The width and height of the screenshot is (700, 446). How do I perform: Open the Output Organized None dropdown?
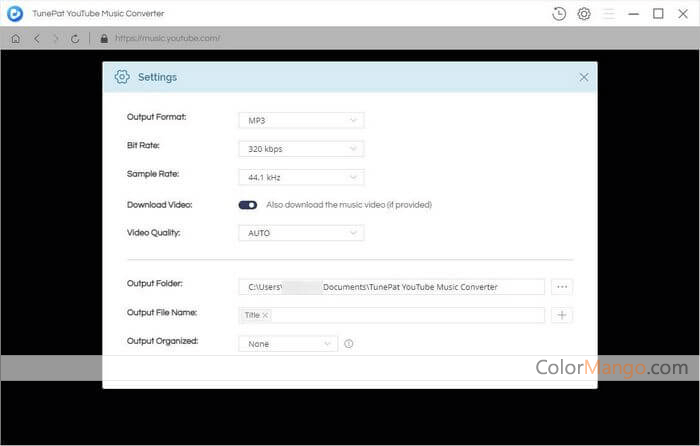[x=288, y=343]
